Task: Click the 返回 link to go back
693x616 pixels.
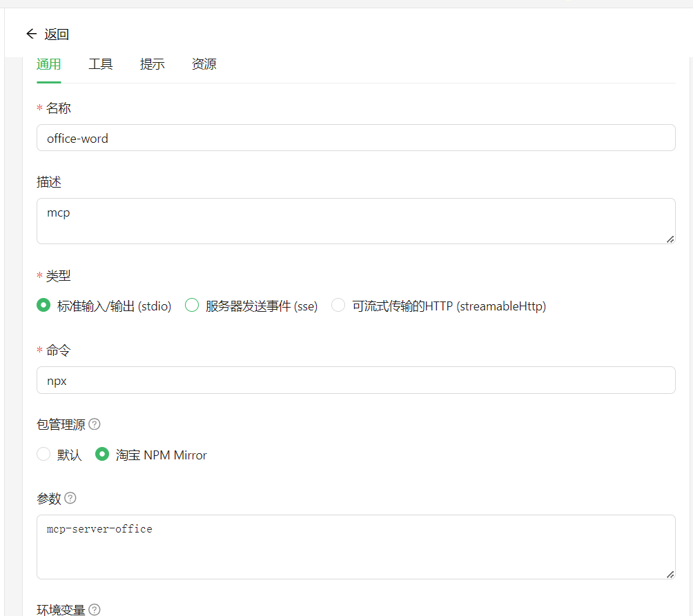Action: [x=56, y=33]
